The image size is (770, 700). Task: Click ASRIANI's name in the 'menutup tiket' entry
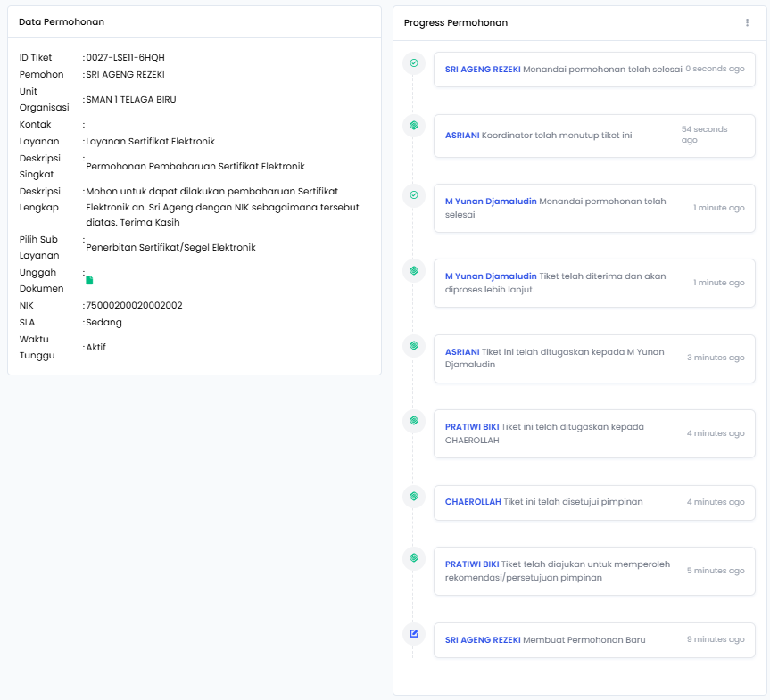click(461, 136)
